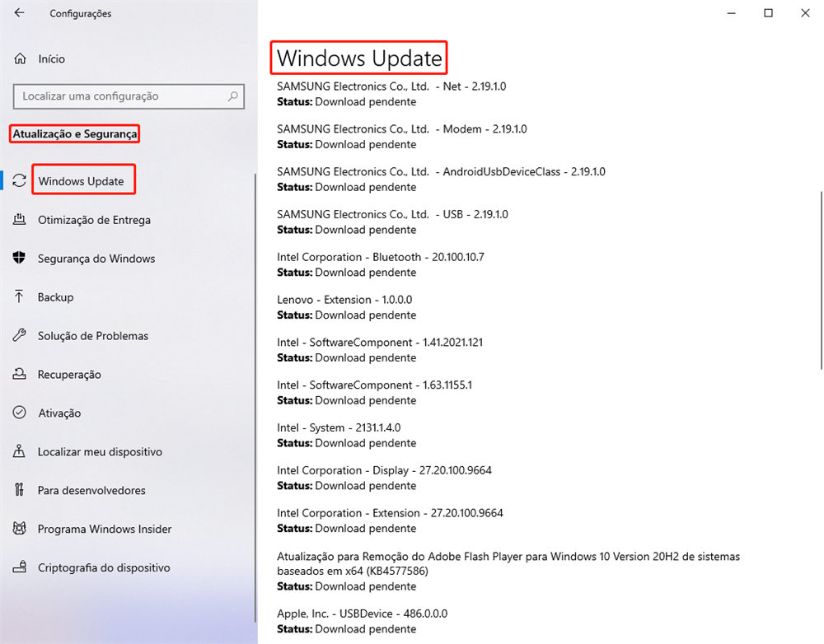This screenshot has width=824, height=644.
Task: Select the SAMSUNG Net 2.19.1.0 update
Action: coord(391,86)
